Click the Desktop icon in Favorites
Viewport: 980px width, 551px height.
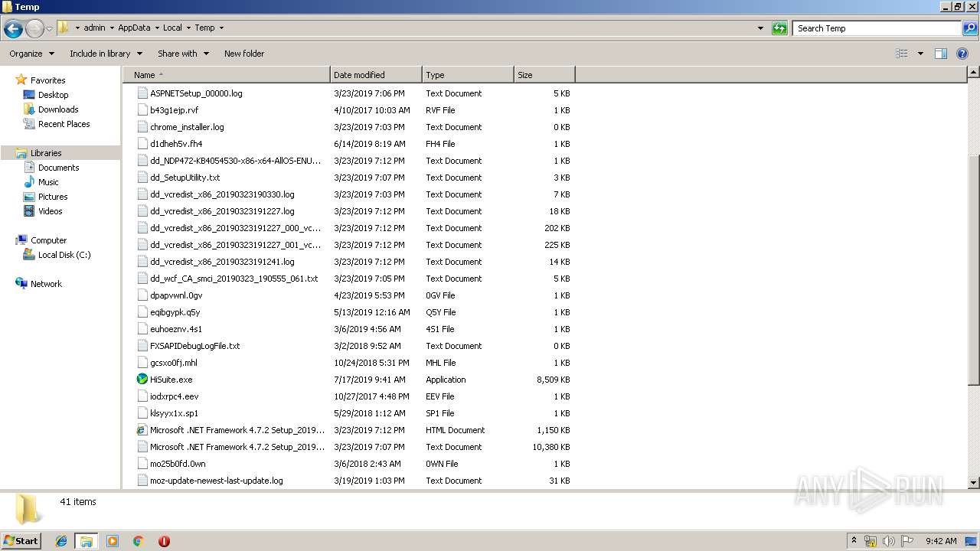[29, 95]
